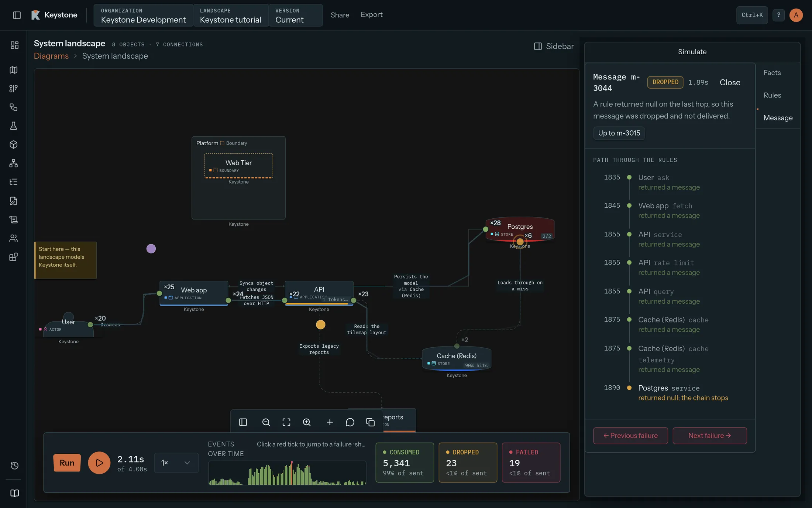The width and height of the screenshot is (812, 508).
Task: Select the Web app fetch rule step
Action: coord(670,211)
